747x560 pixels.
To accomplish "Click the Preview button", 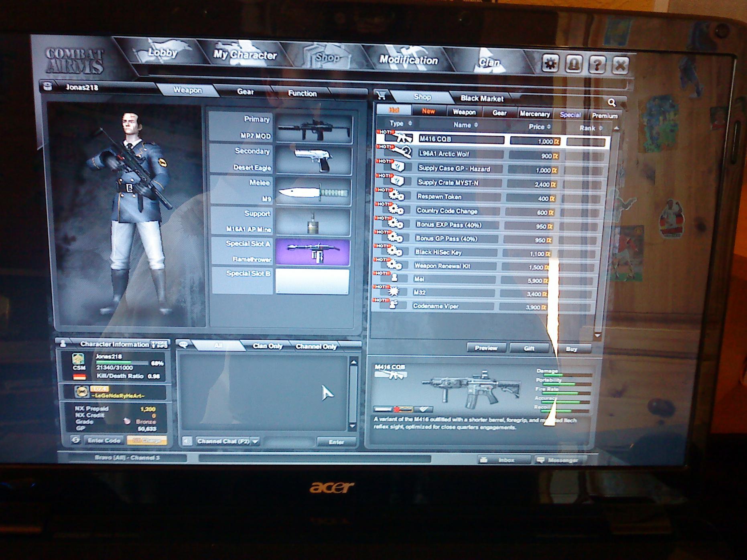I will pyautogui.click(x=486, y=348).
